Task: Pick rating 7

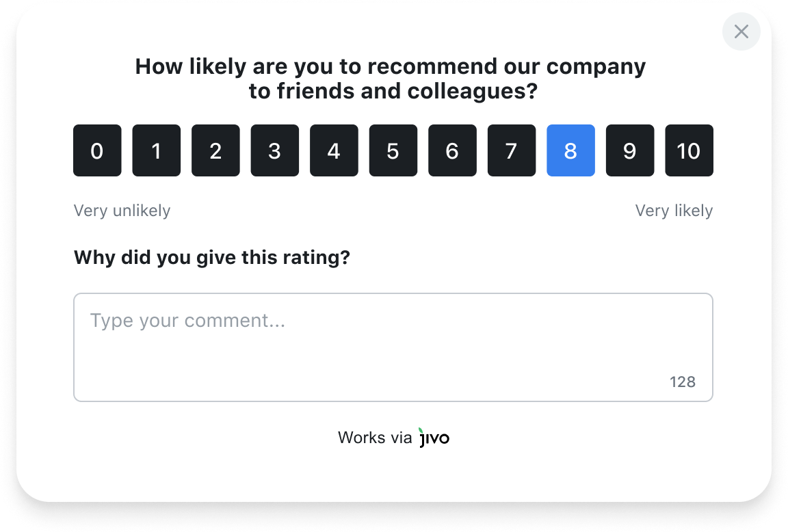Action: (511, 150)
